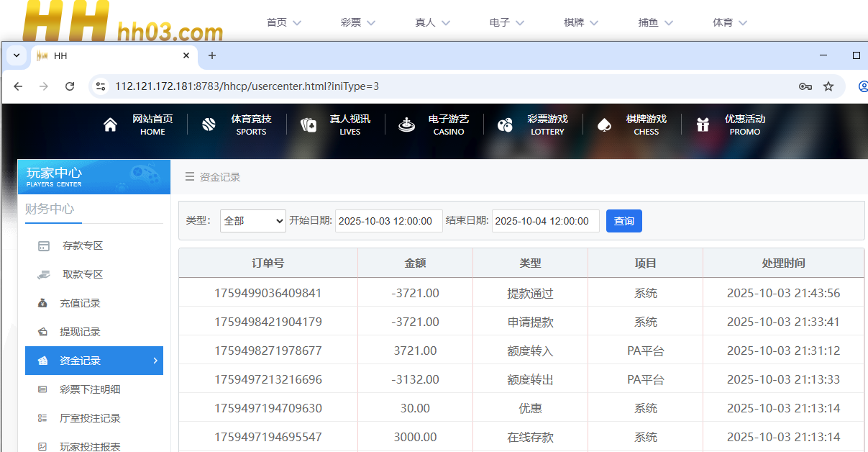Click the browser reload button
This screenshot has width=868, height=452.
click(x=70, y=86)
